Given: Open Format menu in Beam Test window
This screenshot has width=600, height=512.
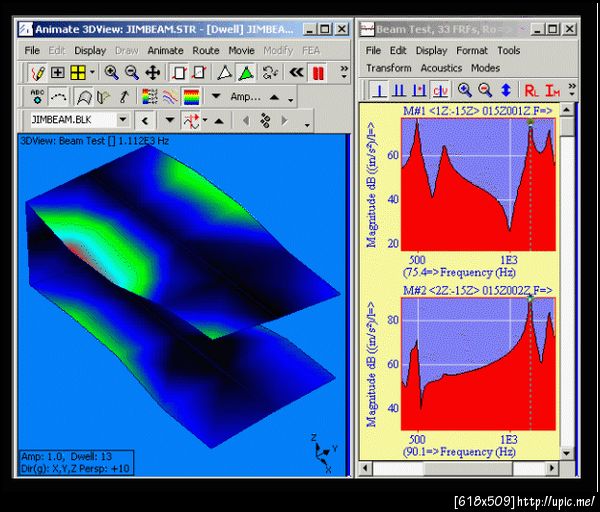Looking at the screenshot, I should click(x=472, y=51).
